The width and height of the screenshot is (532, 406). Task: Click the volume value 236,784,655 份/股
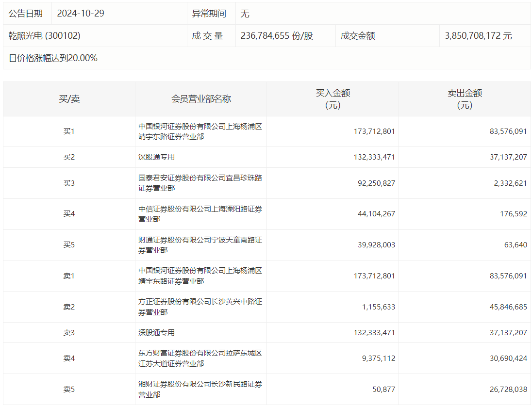(x=277, y=35)
